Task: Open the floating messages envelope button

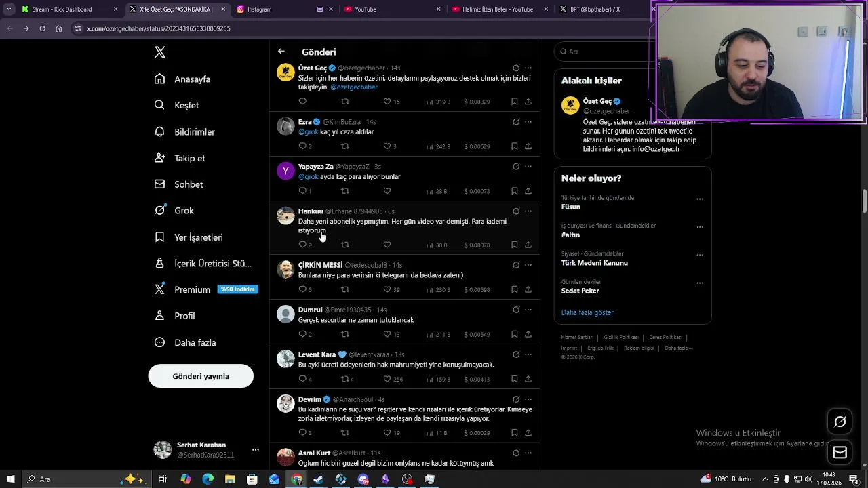Action: [x=840, y=452]
